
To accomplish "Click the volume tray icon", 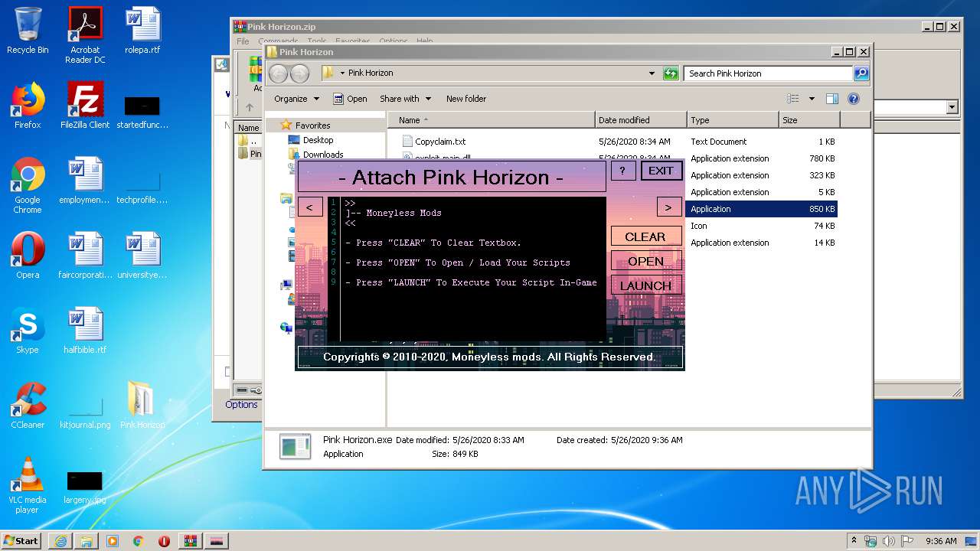I will tap(889, 541).
